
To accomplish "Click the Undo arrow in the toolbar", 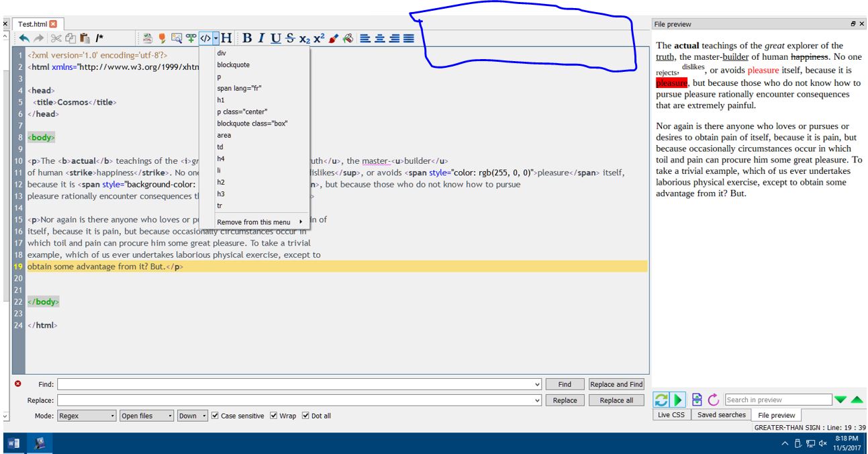I will pyautogui.click(x=24, y=38).
